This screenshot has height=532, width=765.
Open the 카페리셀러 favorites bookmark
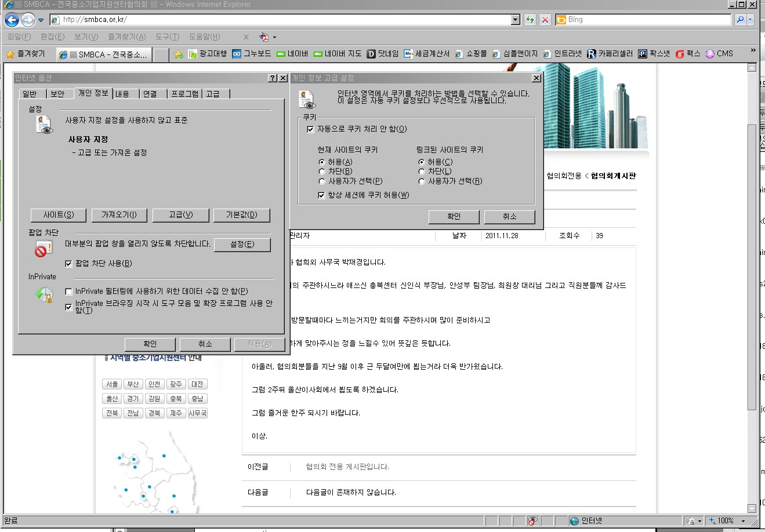[x=610, y=54]
